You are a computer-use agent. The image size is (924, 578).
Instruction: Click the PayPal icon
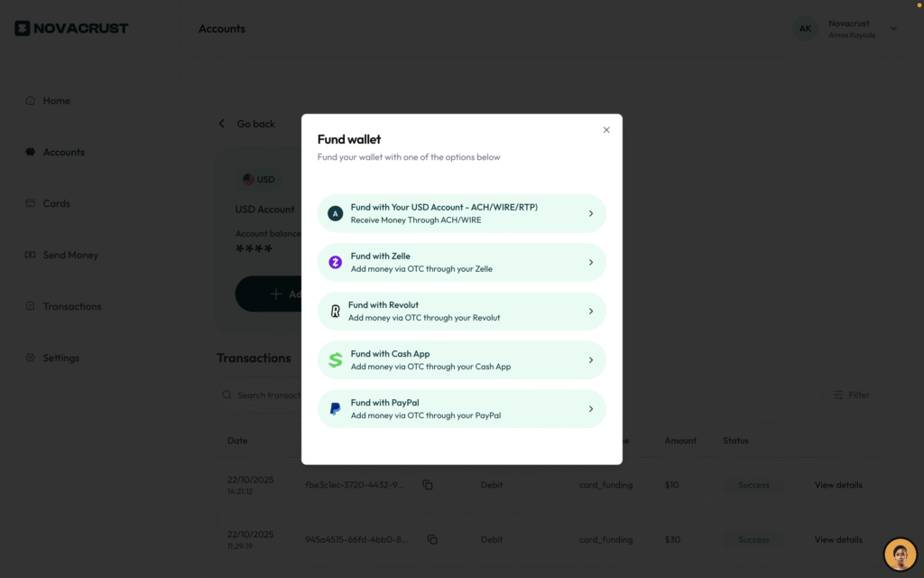334,408
